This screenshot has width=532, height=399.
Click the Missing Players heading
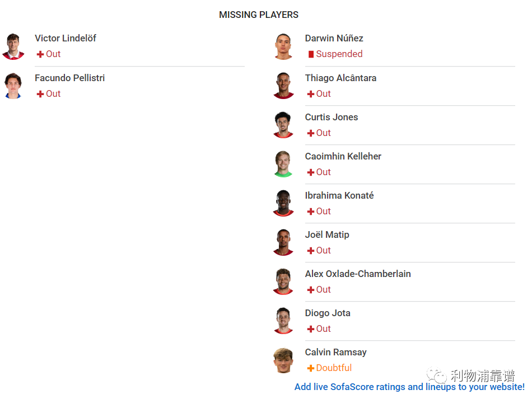click(259, 15)
